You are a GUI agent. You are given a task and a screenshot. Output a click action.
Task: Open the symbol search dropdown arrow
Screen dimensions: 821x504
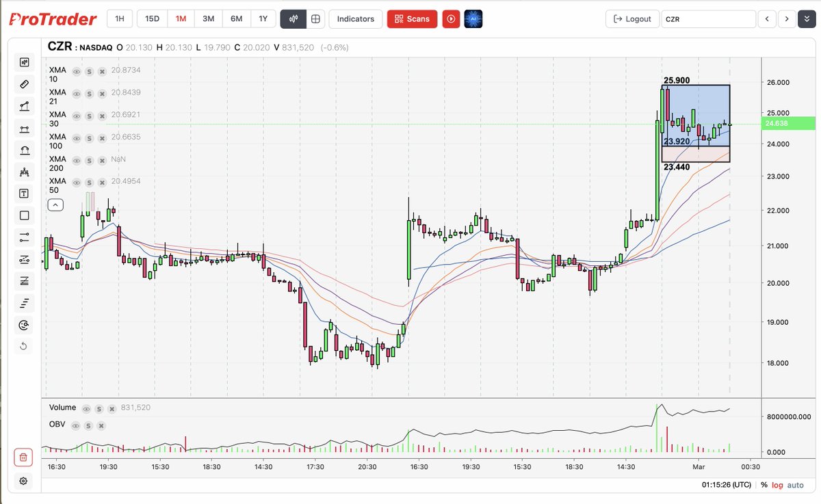(x=807, y=18)
